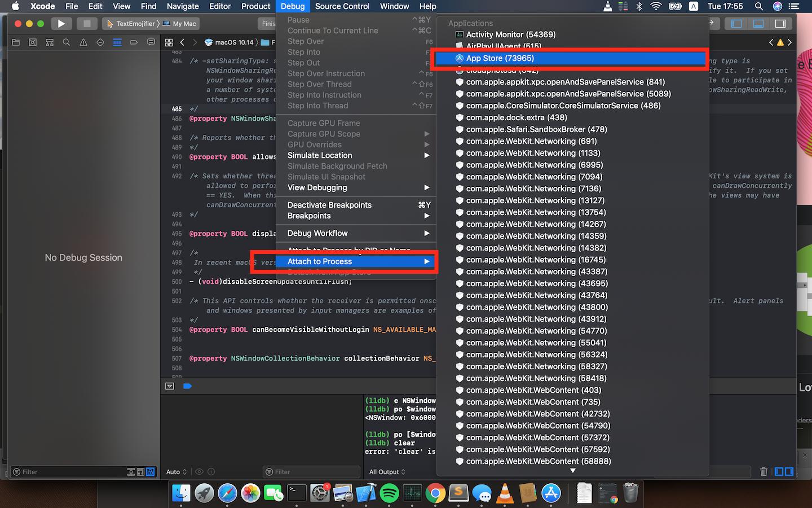Click the Run button in the toolbar

(x=61, y=23)
